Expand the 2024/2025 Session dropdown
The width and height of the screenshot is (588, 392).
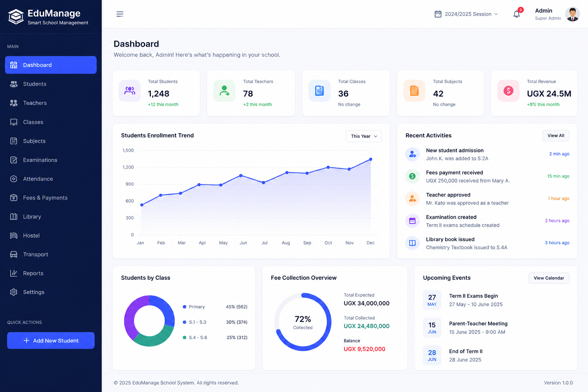[x=466, y=14]
